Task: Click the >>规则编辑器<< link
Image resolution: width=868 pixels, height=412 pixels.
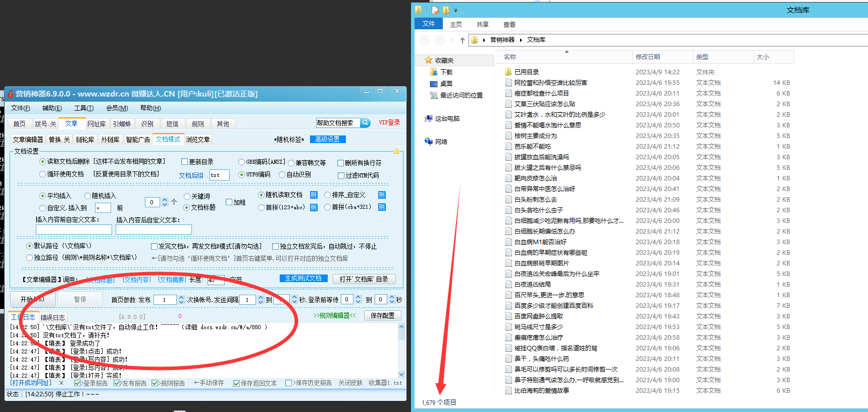Action: click(335, 315)
